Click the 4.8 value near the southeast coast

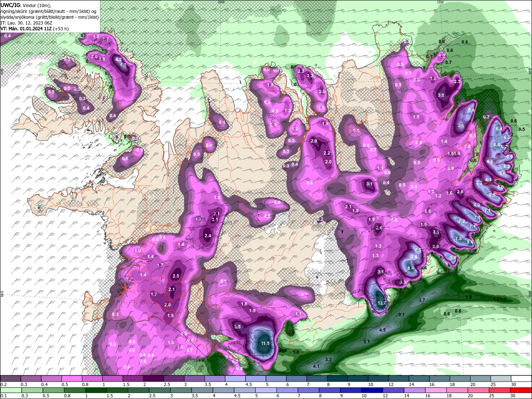click(414, 257)
